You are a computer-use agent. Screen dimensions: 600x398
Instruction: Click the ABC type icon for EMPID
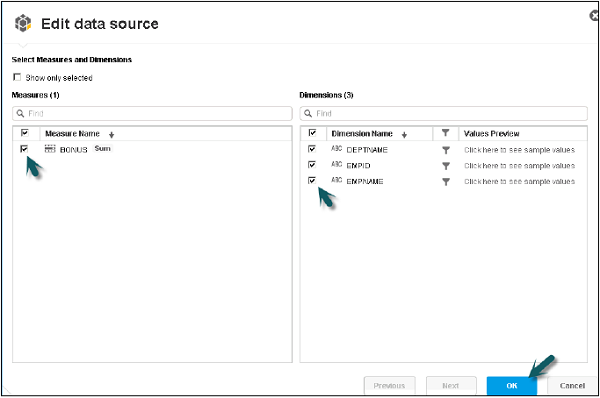point(336,164)
